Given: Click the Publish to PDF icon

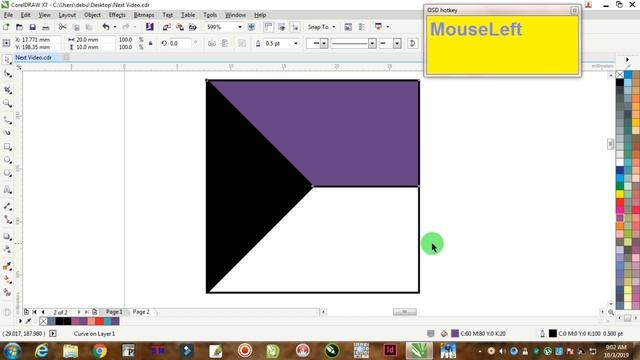Looking at the screenshot, I should (193, 27).
